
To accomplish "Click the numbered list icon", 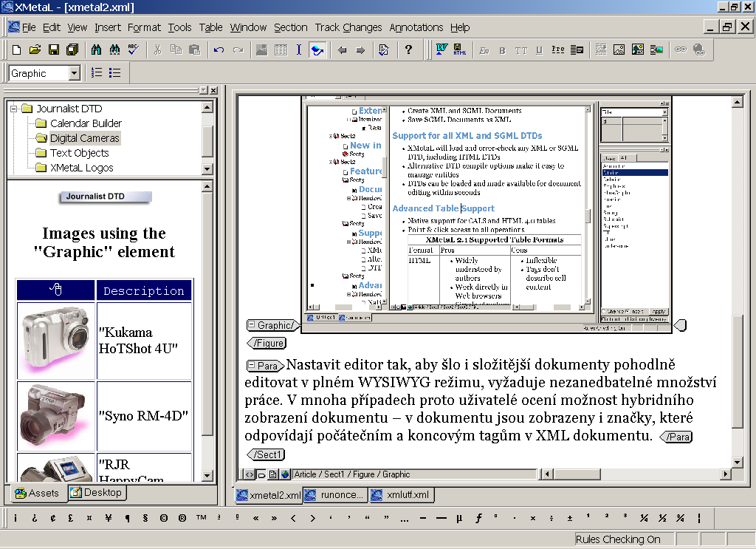I will [97, 72].
